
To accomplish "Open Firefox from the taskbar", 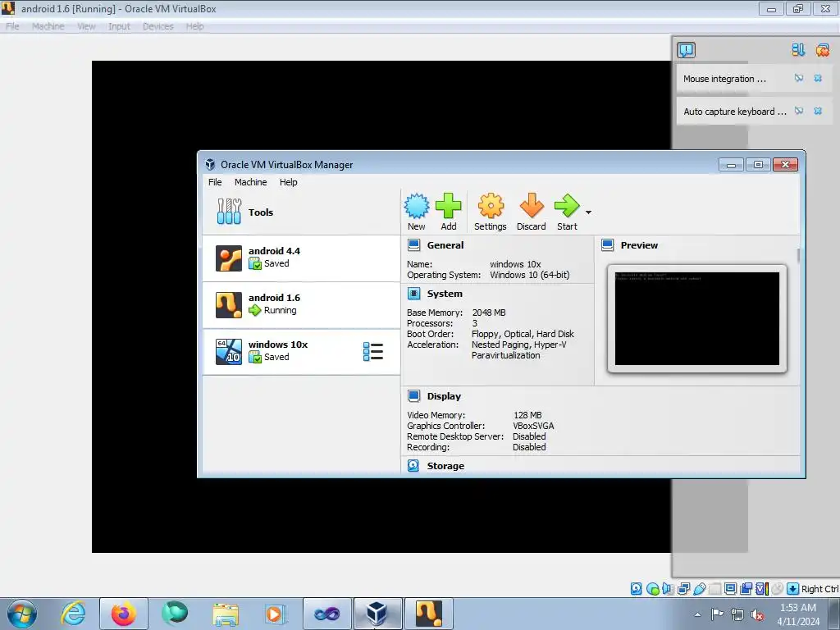I will pyautogui.click(x=124, y=614).
